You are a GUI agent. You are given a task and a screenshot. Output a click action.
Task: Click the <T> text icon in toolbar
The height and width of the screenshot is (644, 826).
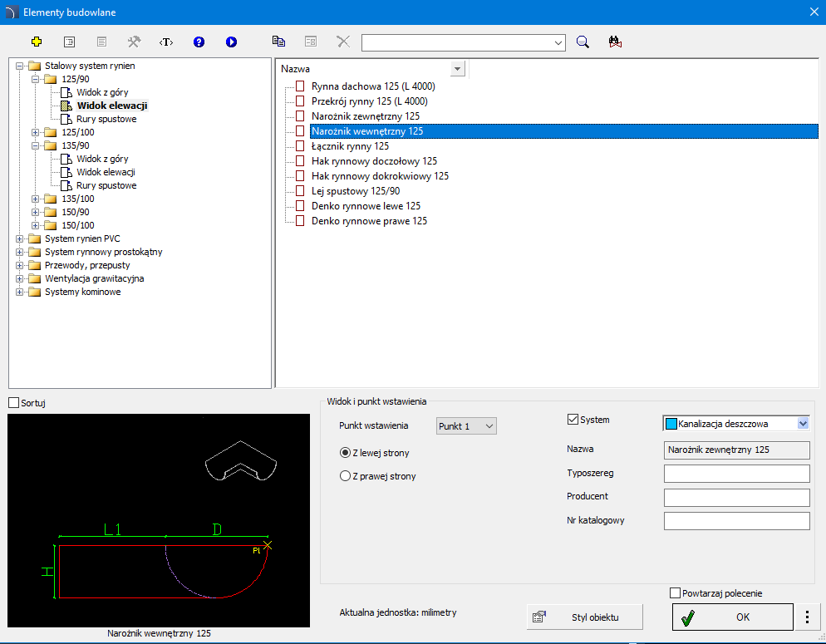click(x=166, y=42)
